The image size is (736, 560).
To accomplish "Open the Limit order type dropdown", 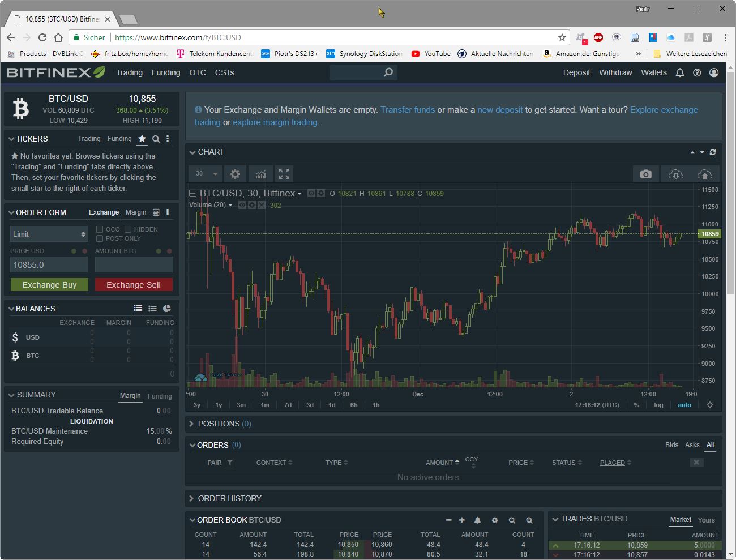I will point(49,234).
